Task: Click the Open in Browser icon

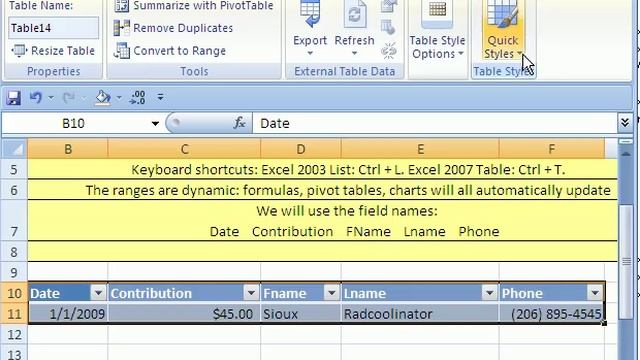Action: point(388,28)
